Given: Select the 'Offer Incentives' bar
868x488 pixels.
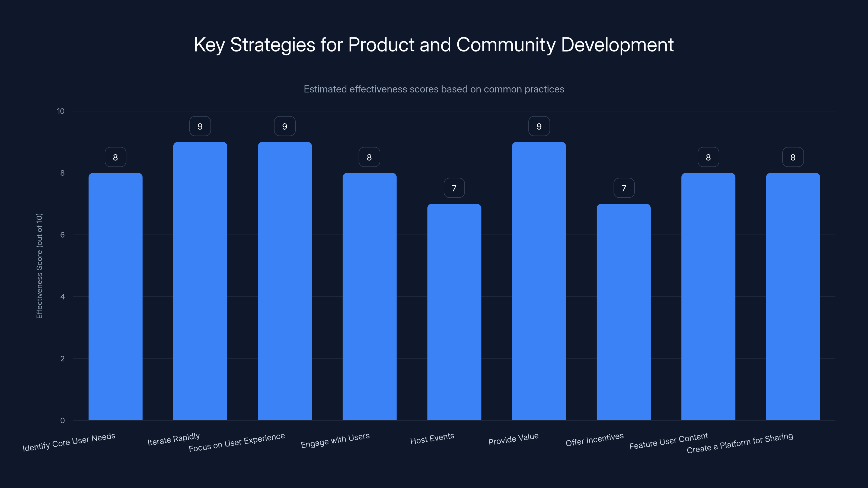Looking at the screenshot, I should (624, 312).
